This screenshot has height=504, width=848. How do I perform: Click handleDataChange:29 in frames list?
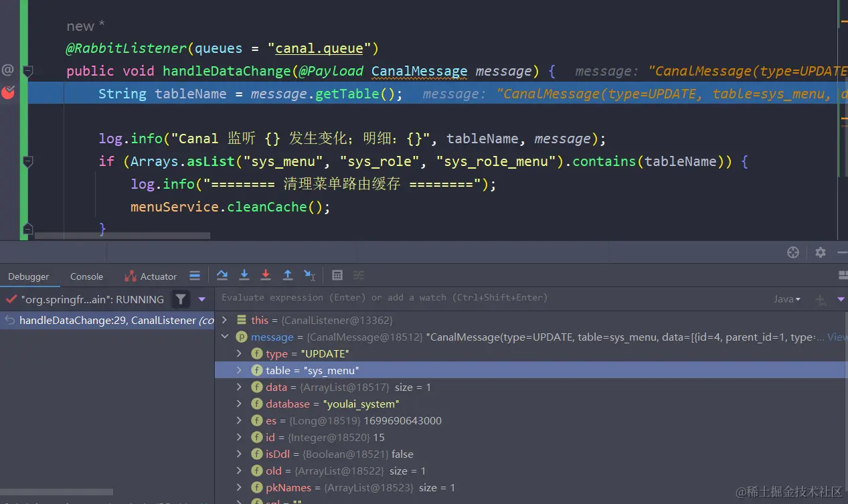[x=107, y=320]
